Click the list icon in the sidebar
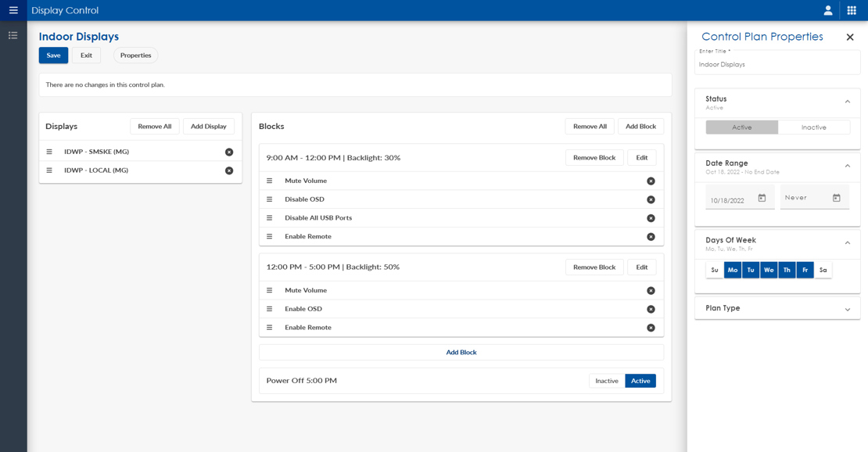Screen dimensions: 868x452 coord(13,34)
